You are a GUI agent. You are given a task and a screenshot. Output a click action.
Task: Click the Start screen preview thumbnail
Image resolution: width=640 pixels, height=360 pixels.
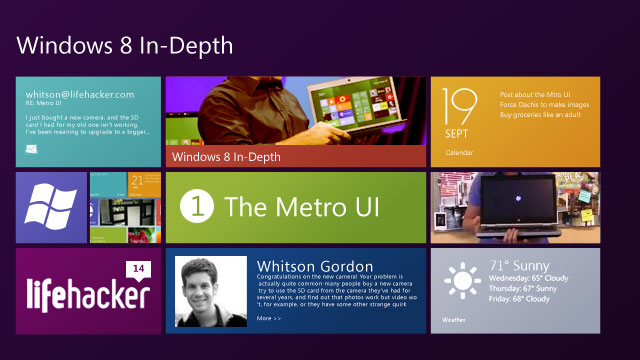click(125, 207)
